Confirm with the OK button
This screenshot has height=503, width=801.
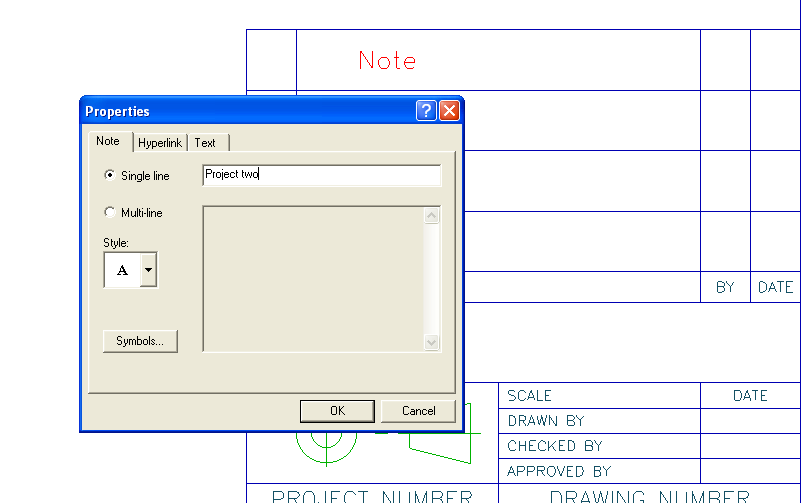[337, 411]
